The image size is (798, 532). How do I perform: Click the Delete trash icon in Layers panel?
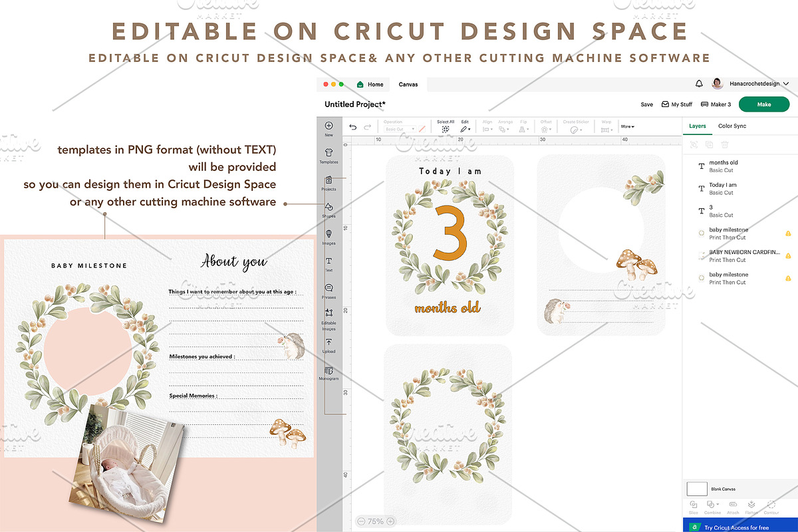725,144
